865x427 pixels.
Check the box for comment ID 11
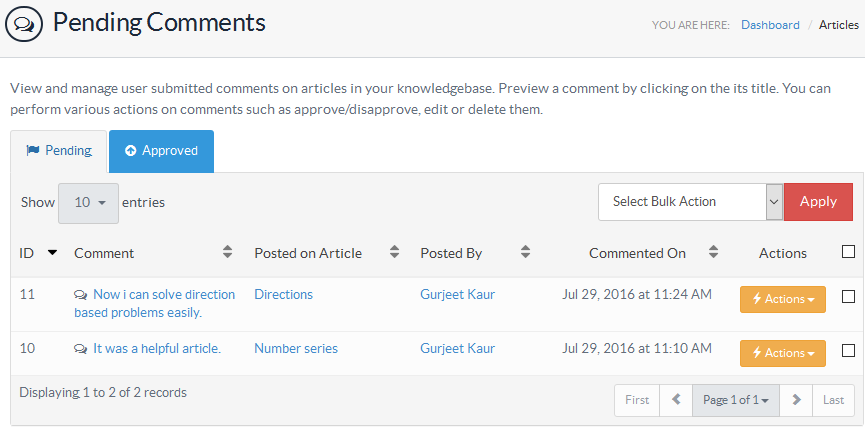(x=848, y=296)
